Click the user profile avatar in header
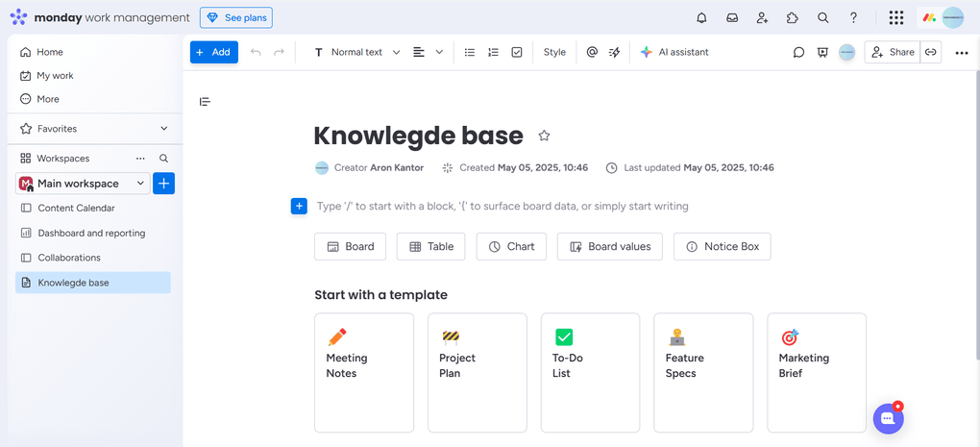The image size is (980, 447). pyautogui.click(x=952, y=17)
